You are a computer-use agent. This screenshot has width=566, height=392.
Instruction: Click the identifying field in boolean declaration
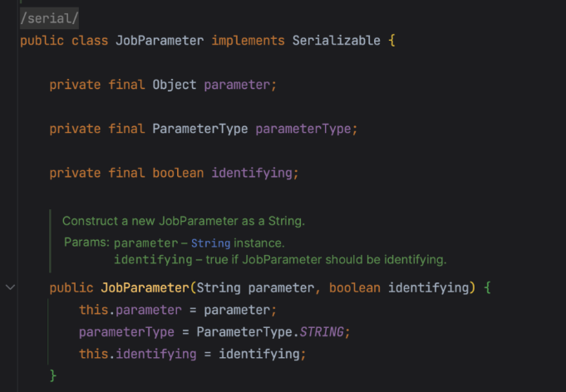point(252,173)
